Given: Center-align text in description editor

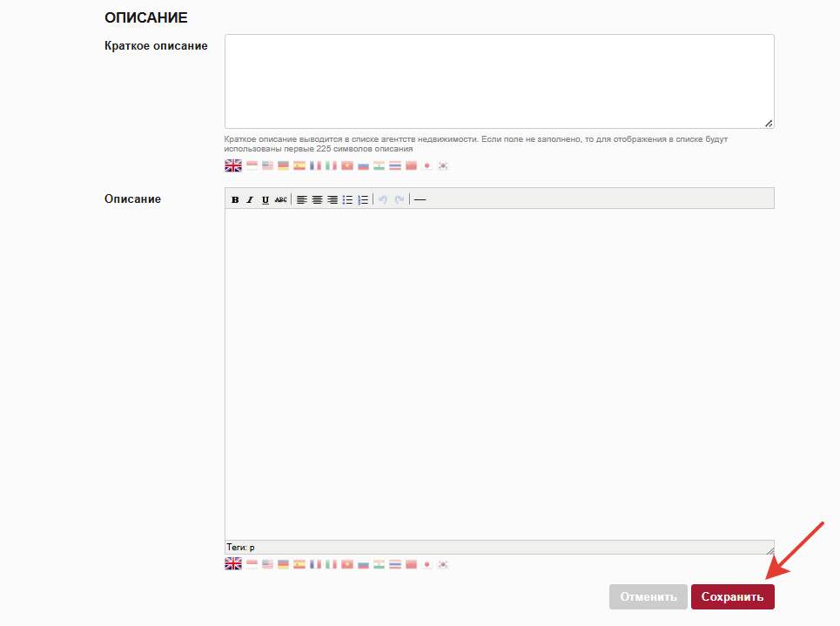Looking at the screenshot, I should [x=317, y=199].
